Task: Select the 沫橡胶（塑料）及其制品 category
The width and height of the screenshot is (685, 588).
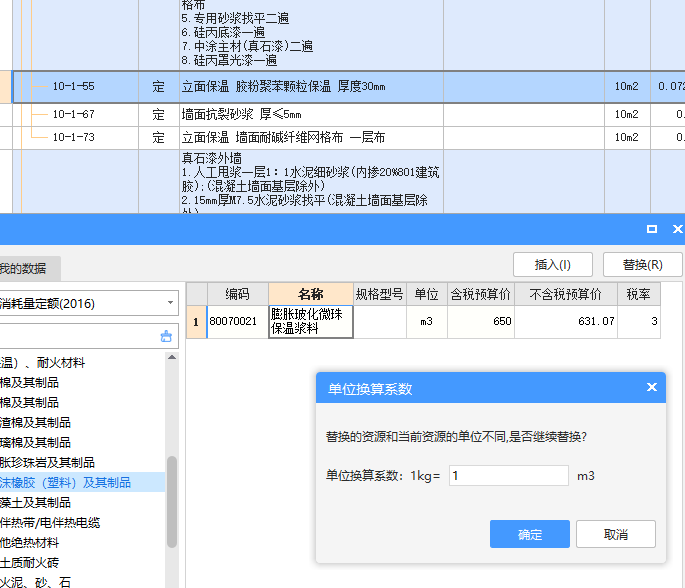Action: [x=82, y=482]
